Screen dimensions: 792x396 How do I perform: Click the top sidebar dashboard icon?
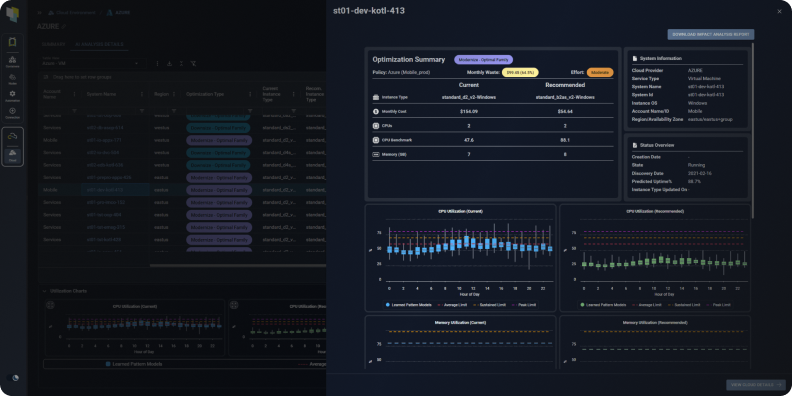13,42
